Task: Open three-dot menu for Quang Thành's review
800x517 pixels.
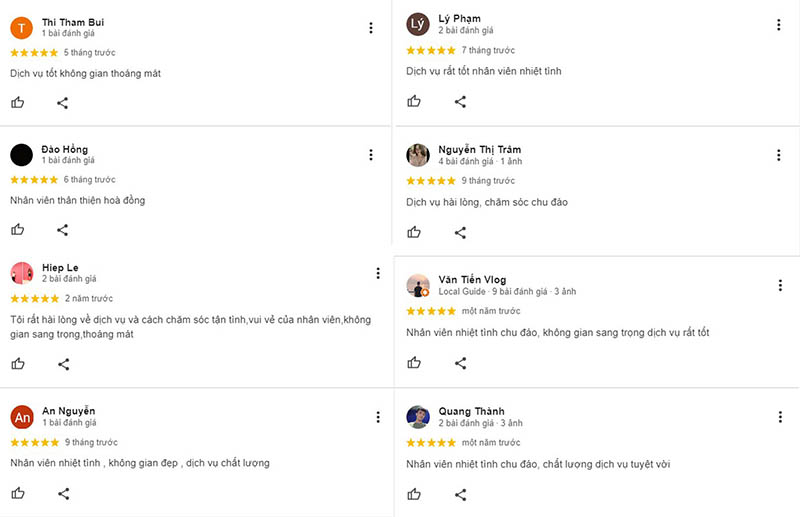Action: (x=780, y=416)
